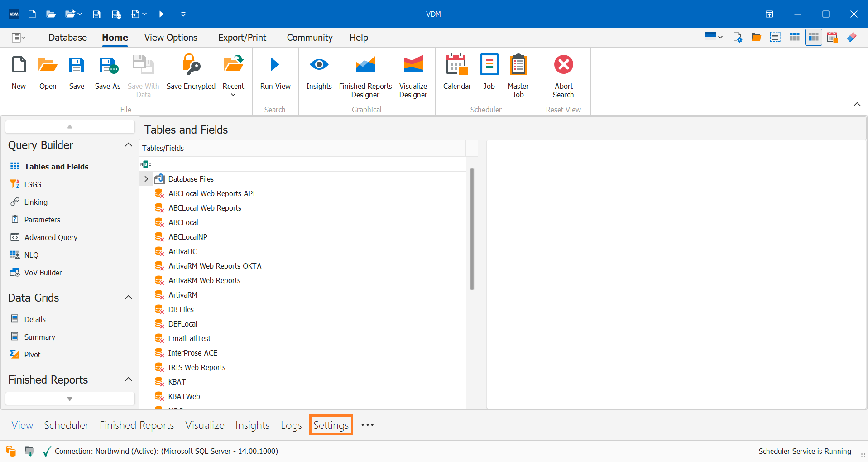Collapse the Query Builder section
Screen dimensions: 868x462
(x=128, y=145)
